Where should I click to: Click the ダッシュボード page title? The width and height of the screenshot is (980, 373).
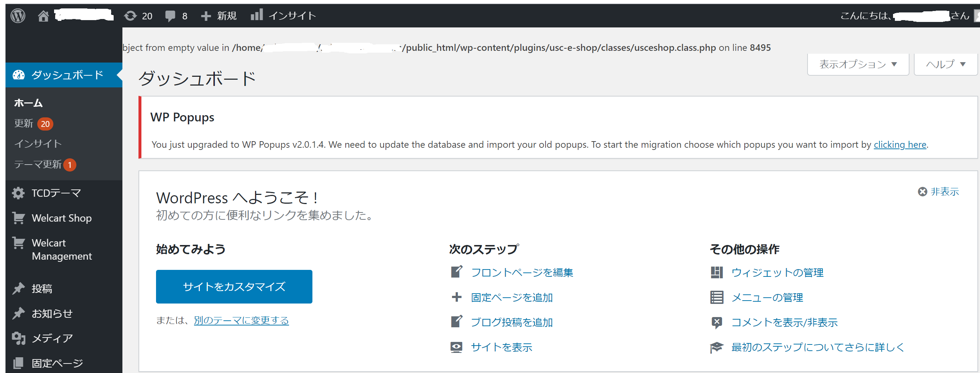(x=197, y=78)
